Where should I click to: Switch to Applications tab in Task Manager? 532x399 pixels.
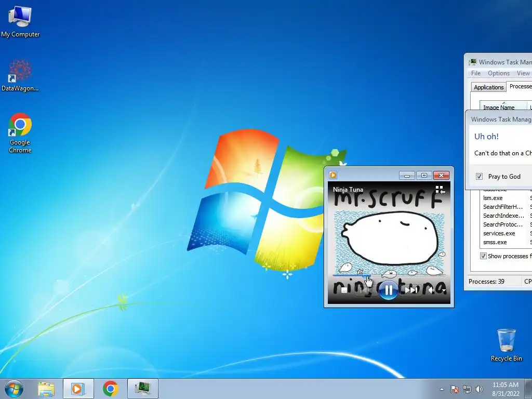pos(488,87)
